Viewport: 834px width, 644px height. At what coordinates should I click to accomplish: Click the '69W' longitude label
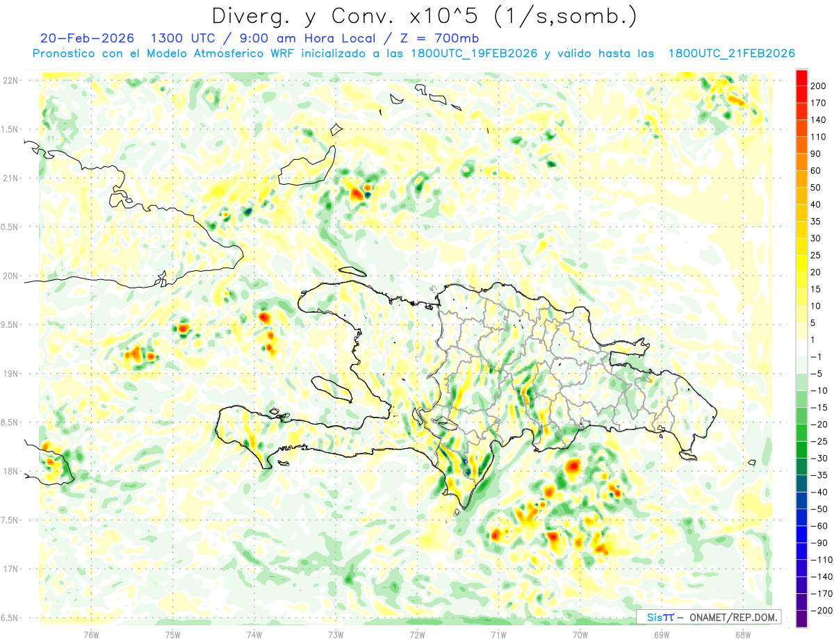pyautogui.click(x=661, y=634)
